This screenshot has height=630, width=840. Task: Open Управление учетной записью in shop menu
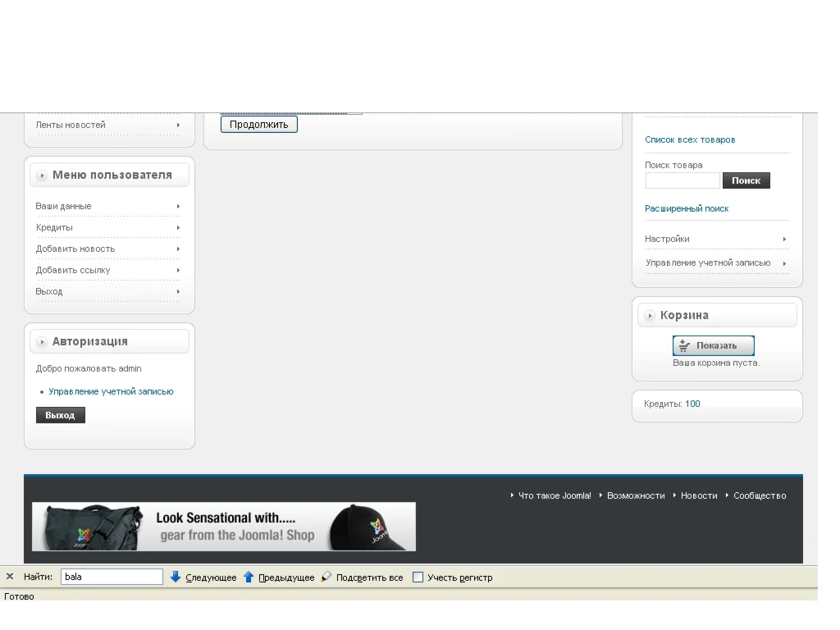coord(708,262)
